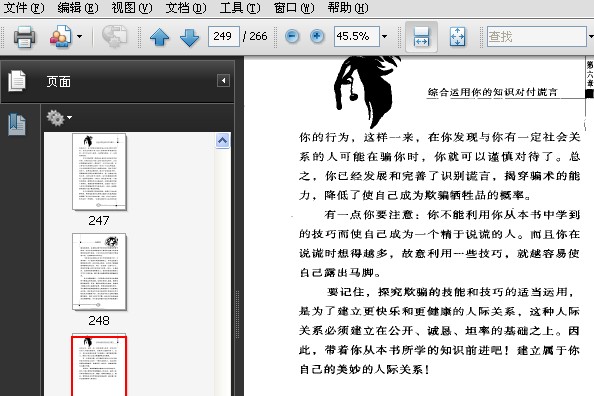Open the 编辑(E) menu
This screenshot has height=396, width=594.
[x=78, y=8]
